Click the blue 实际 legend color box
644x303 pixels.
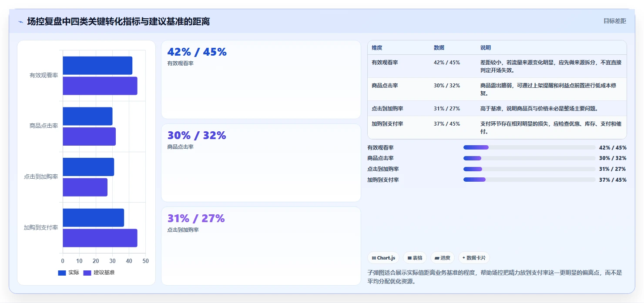tap(62, 273)
